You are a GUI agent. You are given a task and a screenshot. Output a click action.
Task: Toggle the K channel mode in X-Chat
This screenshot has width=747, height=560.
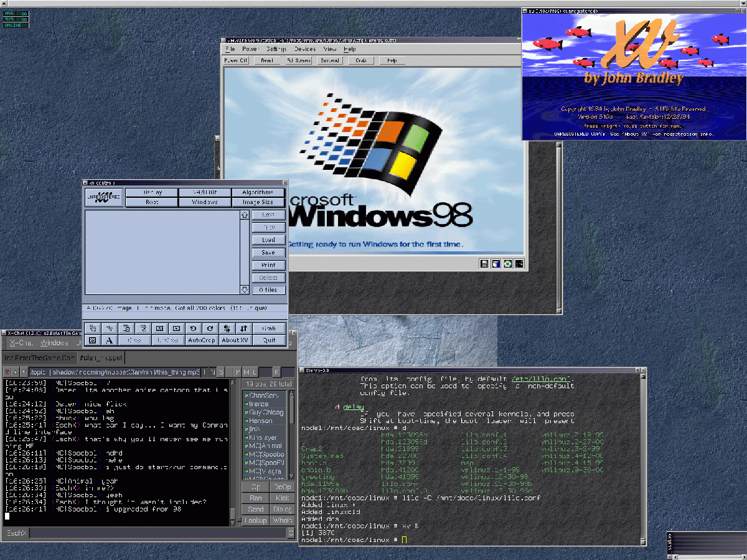[276, 371]
